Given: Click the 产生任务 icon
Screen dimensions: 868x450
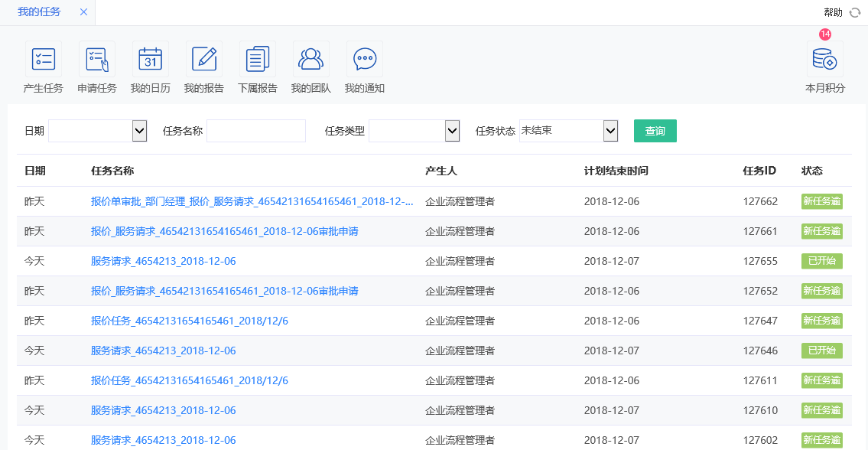Looking at the screenshot, I should click(42, 58).
